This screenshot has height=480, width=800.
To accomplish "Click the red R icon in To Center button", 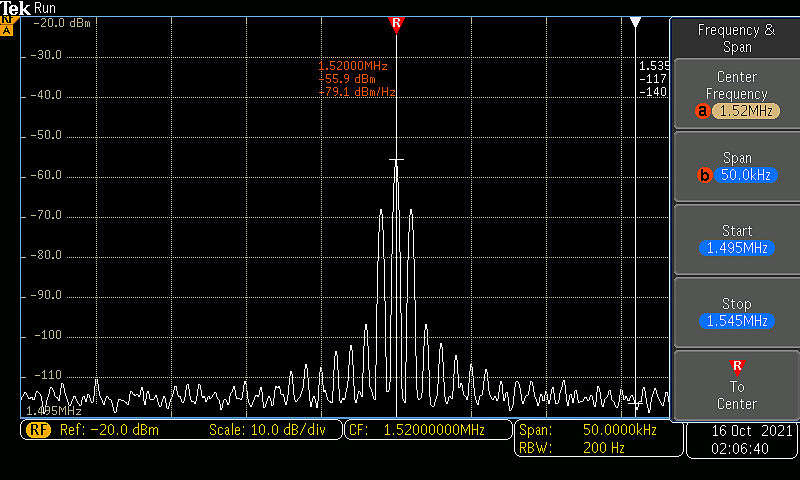I will click(x=737, y=366).
